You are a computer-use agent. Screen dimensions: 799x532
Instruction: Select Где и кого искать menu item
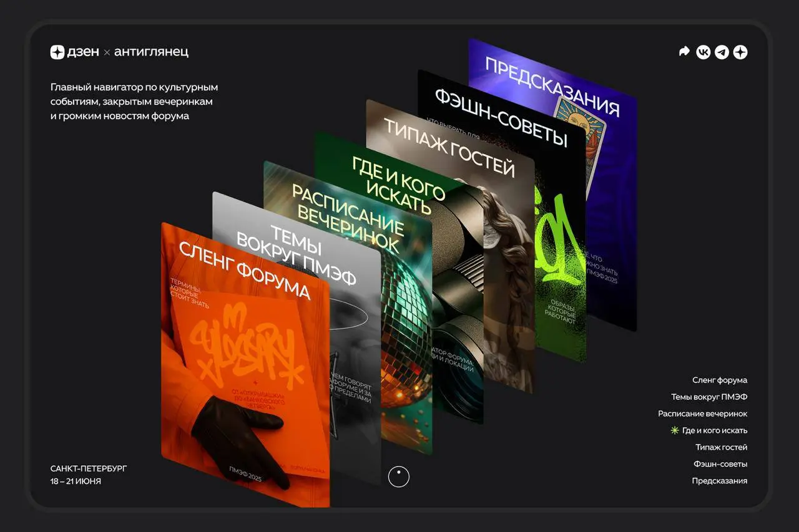(714, 430)
